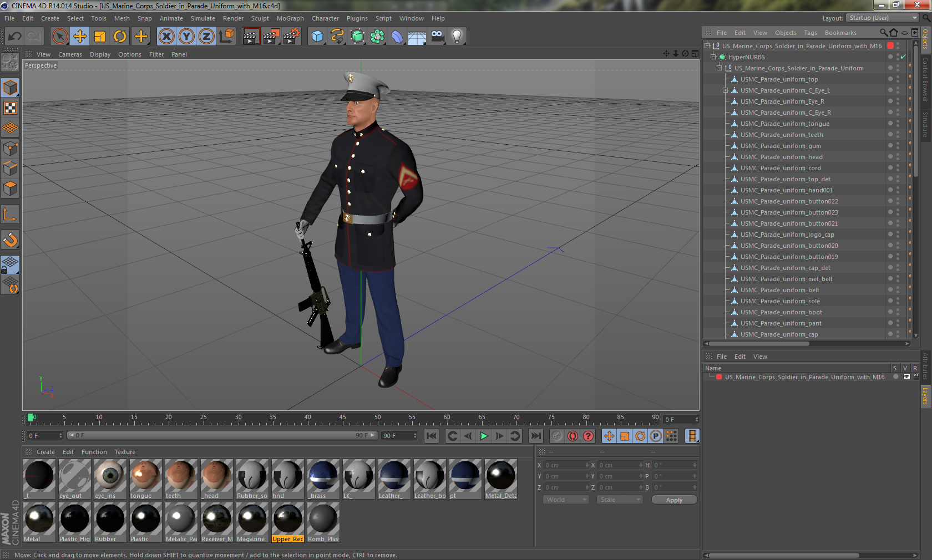Add a Cube primitive object
Image resolution: width=932 pixels, height=560 pixels.
click(x=317, y=37)
